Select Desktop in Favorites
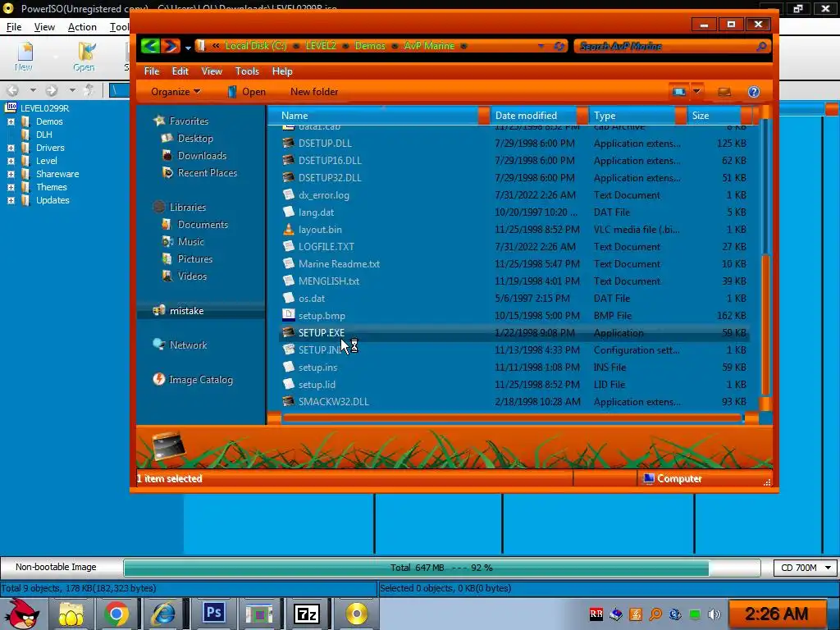840x630 pixels. pyautogui.click(x=195, y=138)
